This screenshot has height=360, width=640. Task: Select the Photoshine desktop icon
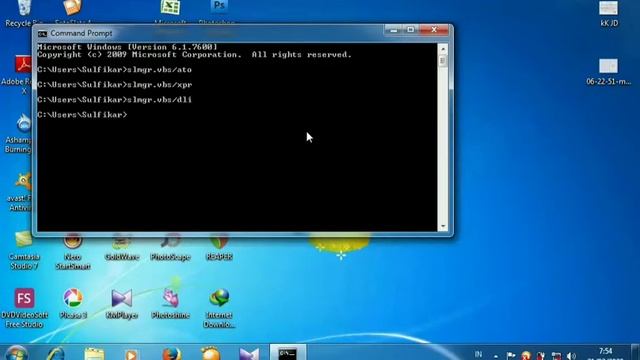coord(171,304)
